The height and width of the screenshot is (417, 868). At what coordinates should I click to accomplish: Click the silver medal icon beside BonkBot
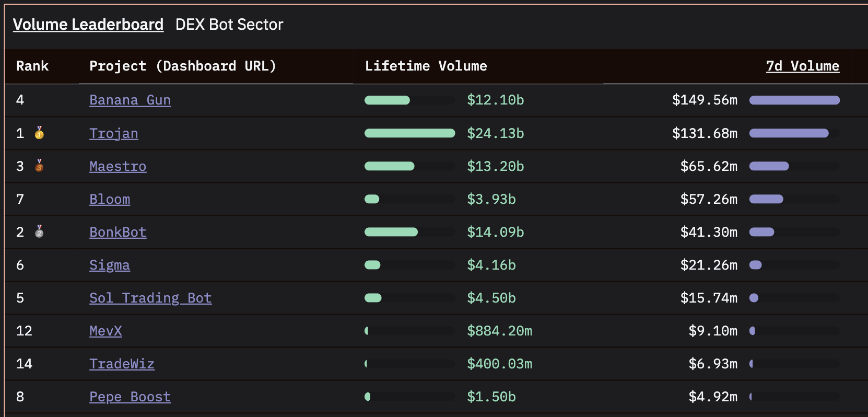pos(39,231)
